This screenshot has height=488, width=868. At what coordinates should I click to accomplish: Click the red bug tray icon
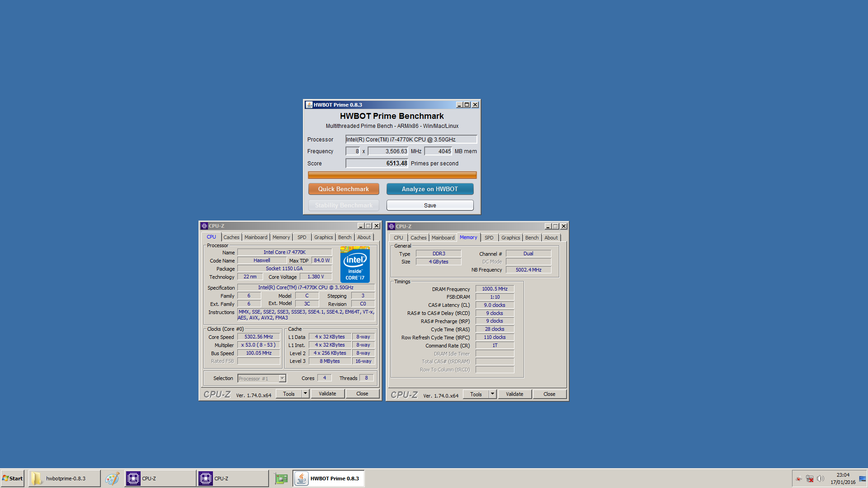tap(799, 479)
